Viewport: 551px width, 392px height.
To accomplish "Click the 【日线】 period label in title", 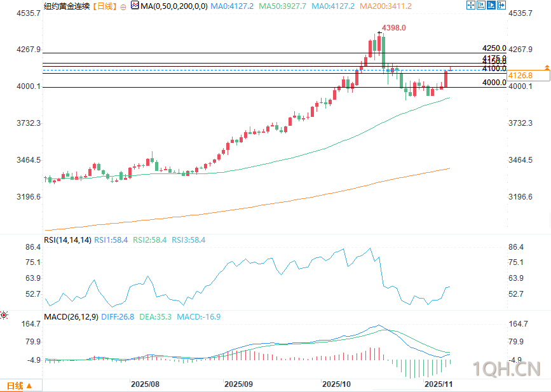I will 105,6.
